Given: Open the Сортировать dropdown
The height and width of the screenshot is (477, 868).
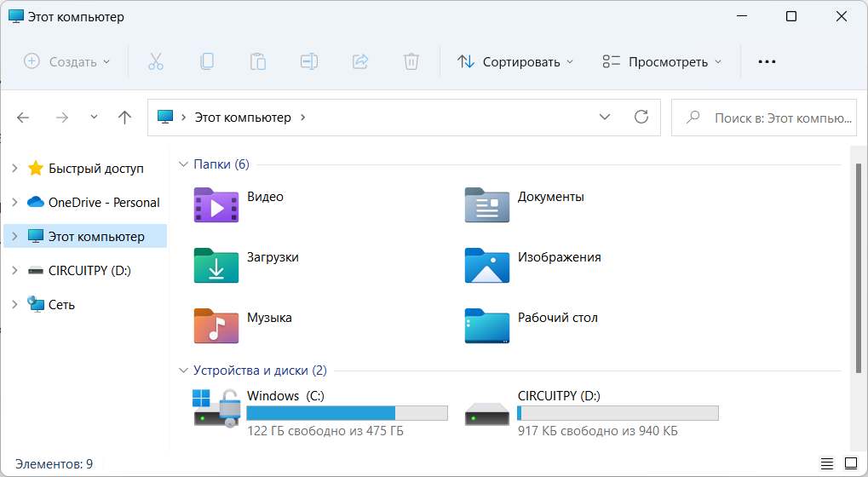Looking at the screenshot, I should tap(515, 61).
